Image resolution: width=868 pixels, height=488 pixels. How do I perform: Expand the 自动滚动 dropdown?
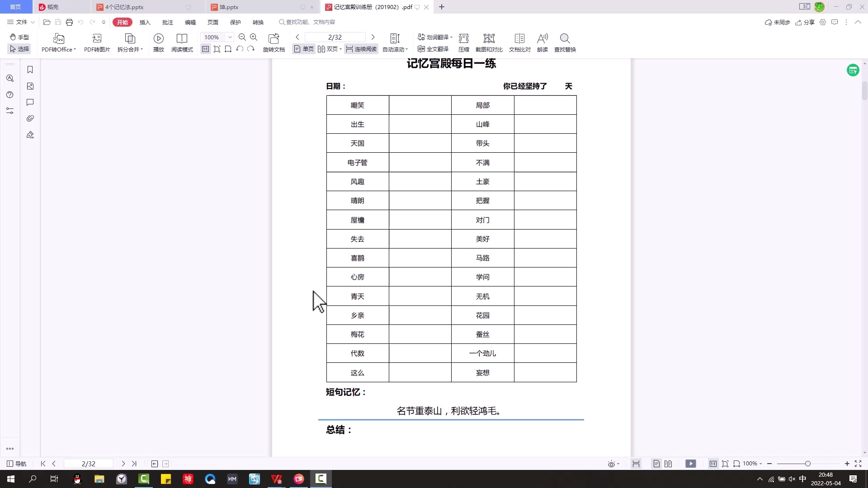pyautogui.click(x=406, y=50)
